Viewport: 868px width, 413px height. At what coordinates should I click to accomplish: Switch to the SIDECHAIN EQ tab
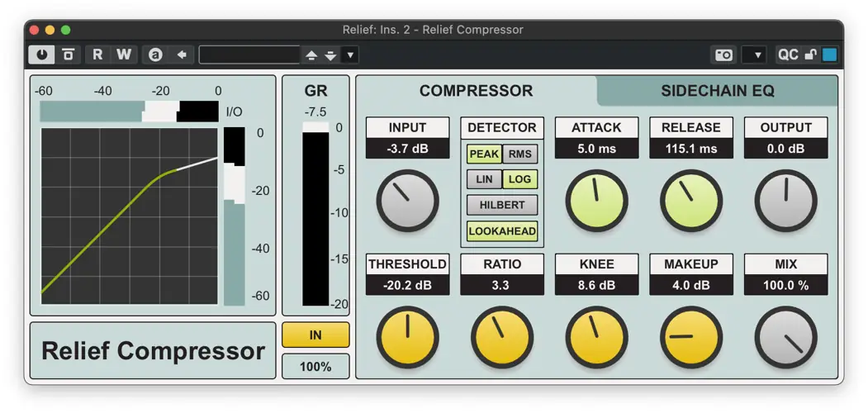(717, 91)
